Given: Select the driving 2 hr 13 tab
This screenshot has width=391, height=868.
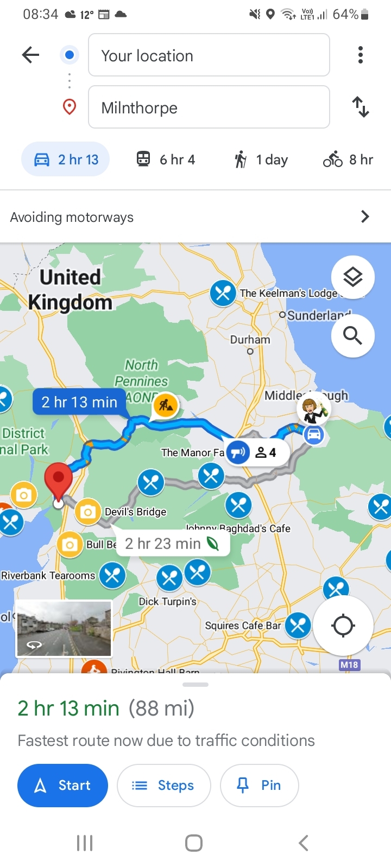Looking at the screenshot, I should [66, 159].
